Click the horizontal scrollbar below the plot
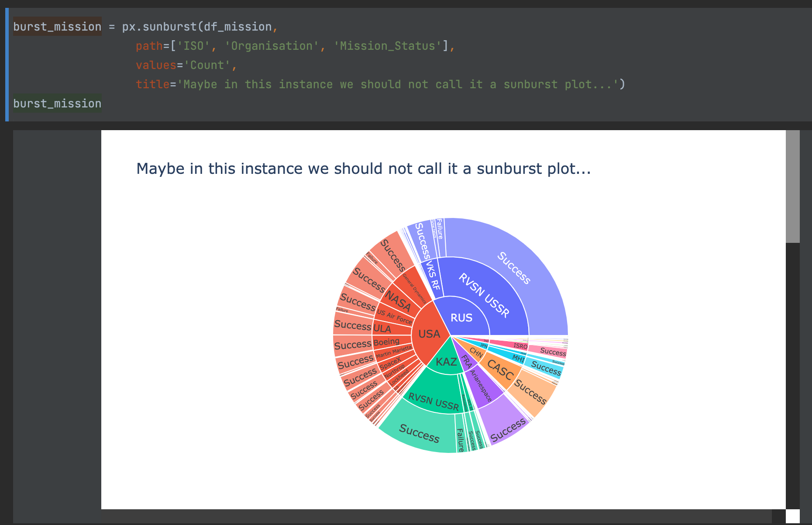This screenshot has height=525, width=812. (x=437, y=516)
